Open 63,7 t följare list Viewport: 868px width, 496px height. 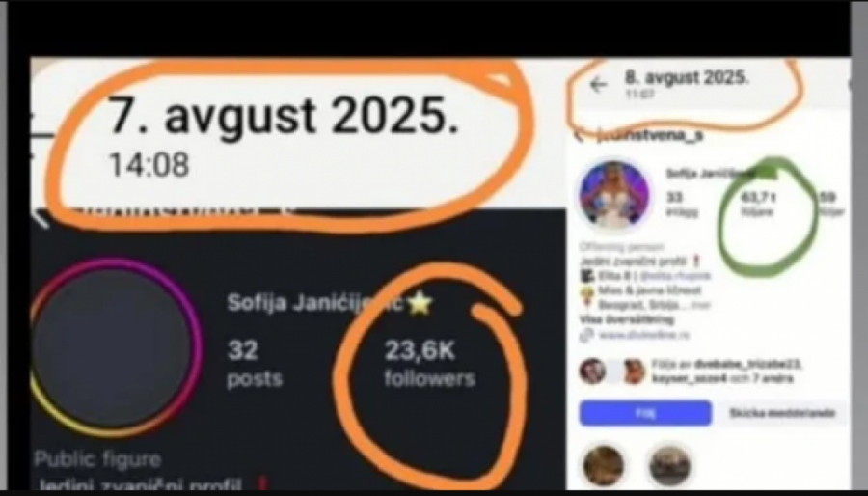(x=758, y=204)
